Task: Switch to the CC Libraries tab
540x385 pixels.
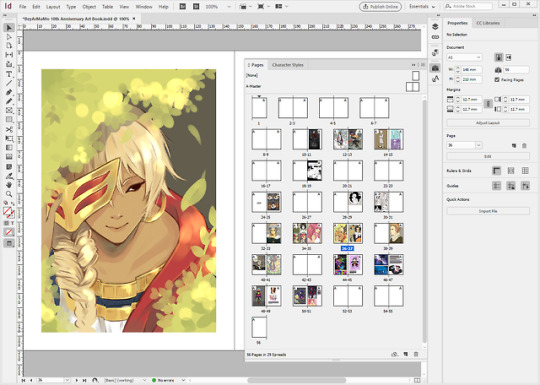Action: (x=488, y=23)
